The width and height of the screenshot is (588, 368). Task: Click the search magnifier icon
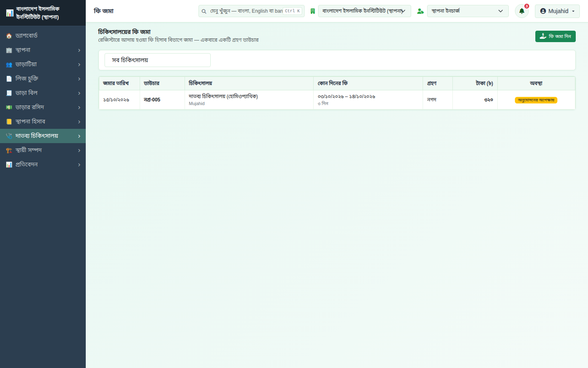click(204, 11)
